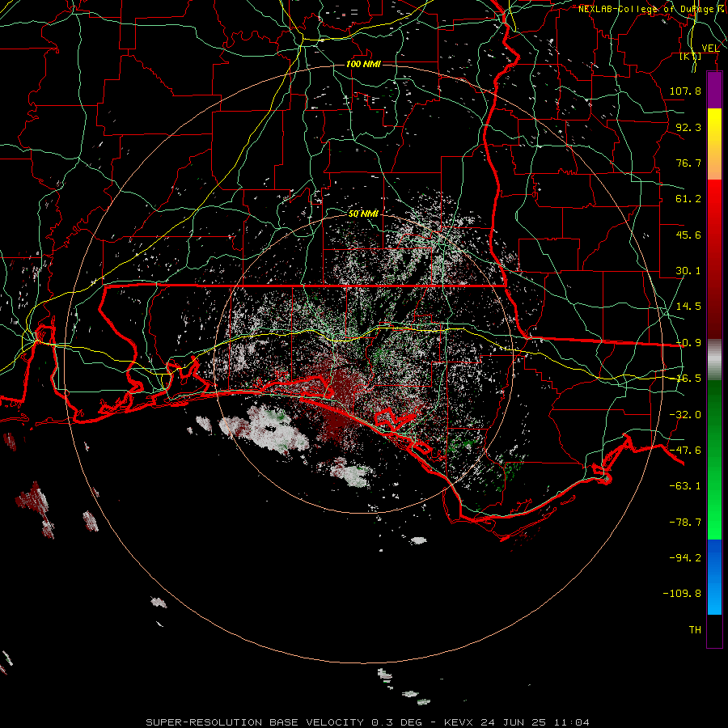Click the SUPER-RESOLUTION BASE VELOCITY caption text
728x728 pixels.
point(255,722)
